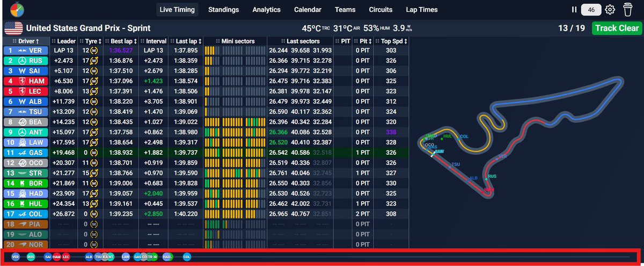This screenshot has height=266, width=644.
Task: Select the PIA driver badge in row 18
Action: tap(26, 224)
